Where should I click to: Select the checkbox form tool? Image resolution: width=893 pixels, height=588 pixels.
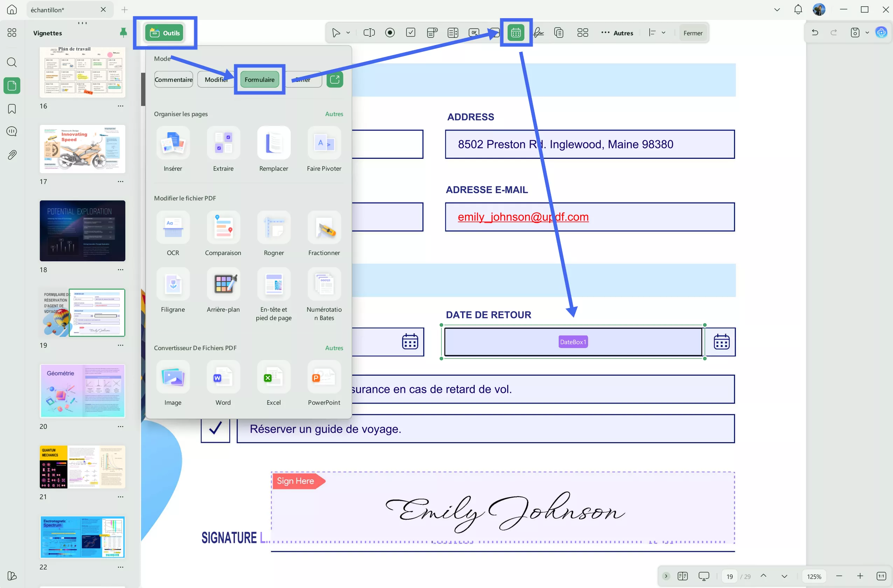point(411,33)
